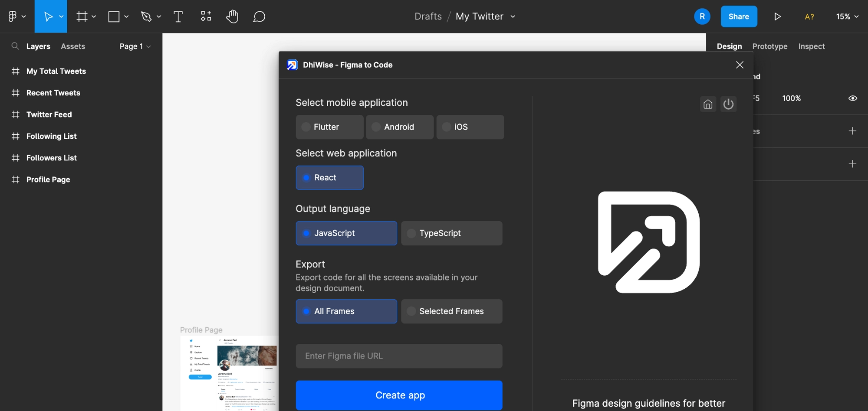The image size is (868, 411).
Task: Click the user avatar R
Action: point(702,16)
